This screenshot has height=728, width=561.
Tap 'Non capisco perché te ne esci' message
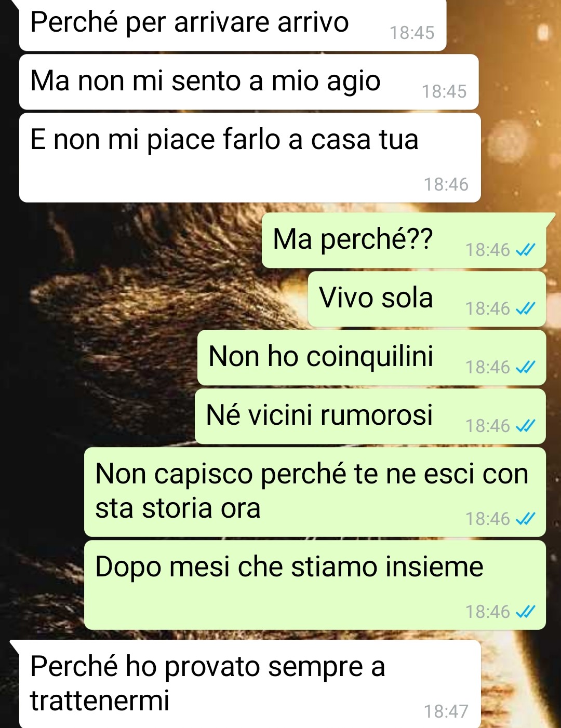[315, 492]
